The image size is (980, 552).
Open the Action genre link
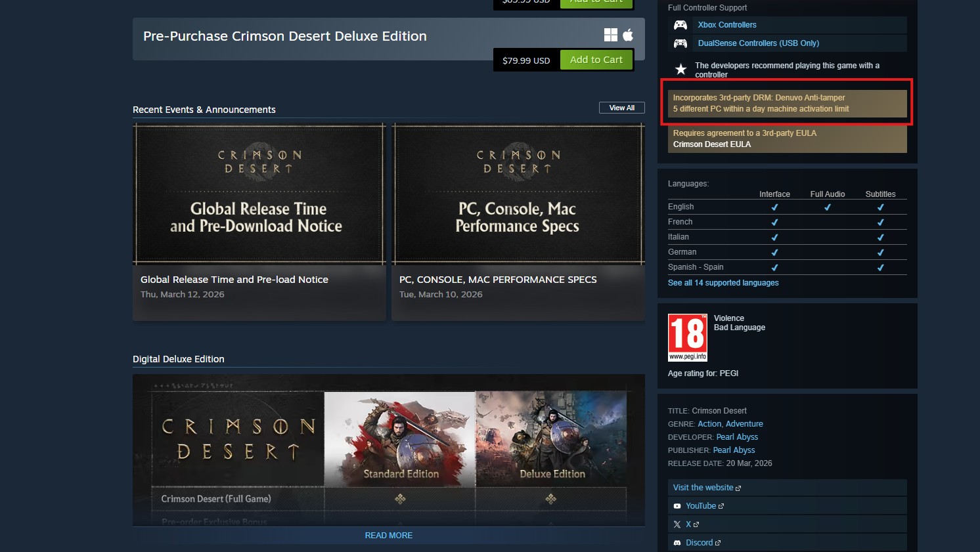pyautogui.click(x=709, y=423)
